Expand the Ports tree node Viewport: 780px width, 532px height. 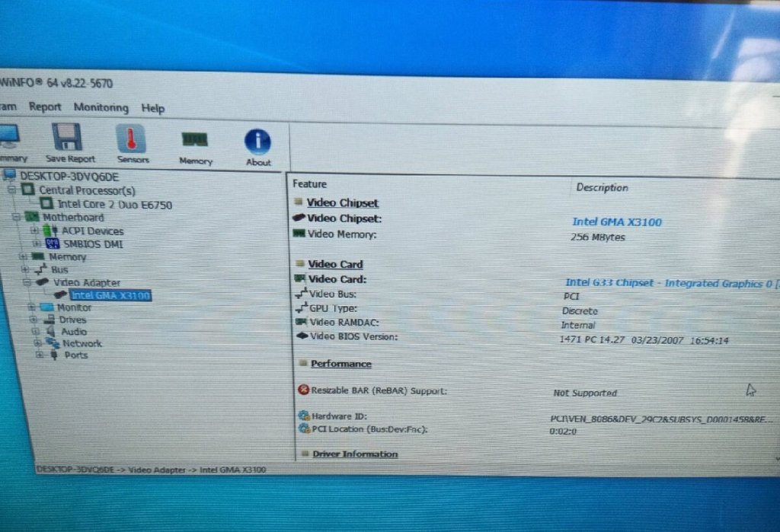(x=40, y=355)
